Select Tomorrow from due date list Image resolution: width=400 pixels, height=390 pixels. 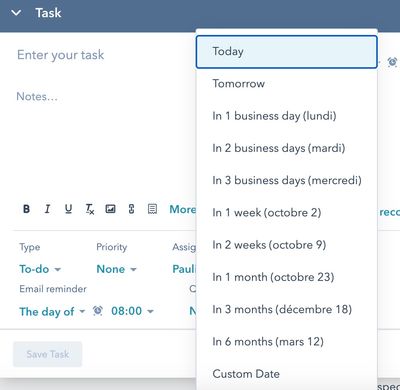pos(287,84)
